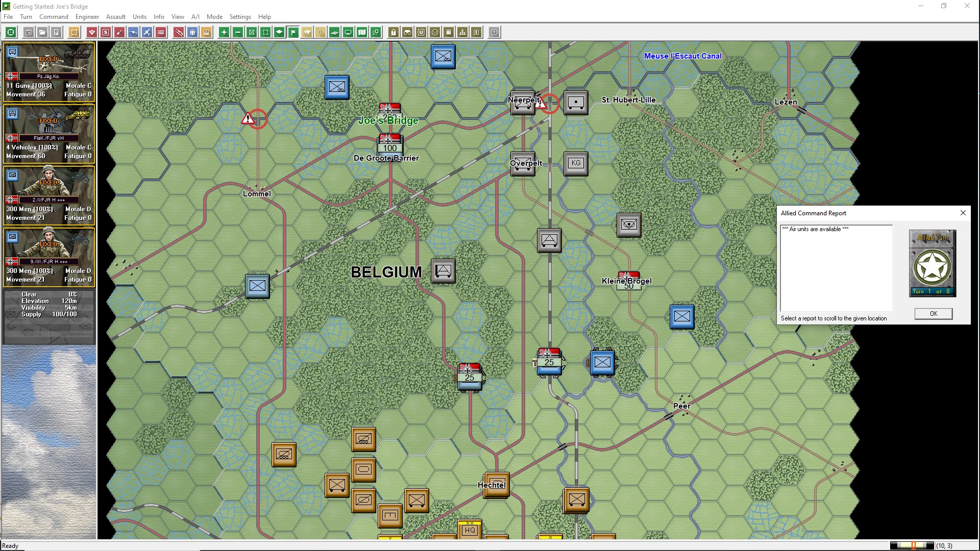Click the sad face toolbar icon

435,33
